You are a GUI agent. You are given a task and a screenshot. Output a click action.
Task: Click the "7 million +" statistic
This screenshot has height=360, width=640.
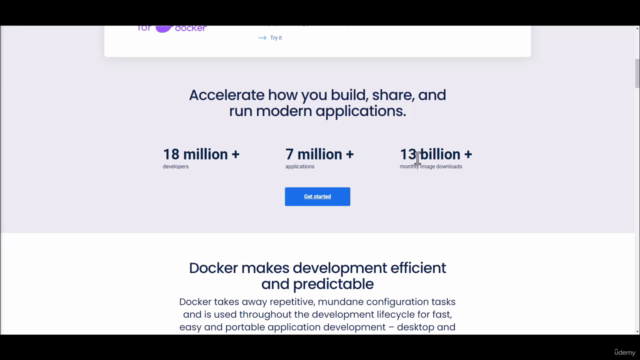coord(320,154)
